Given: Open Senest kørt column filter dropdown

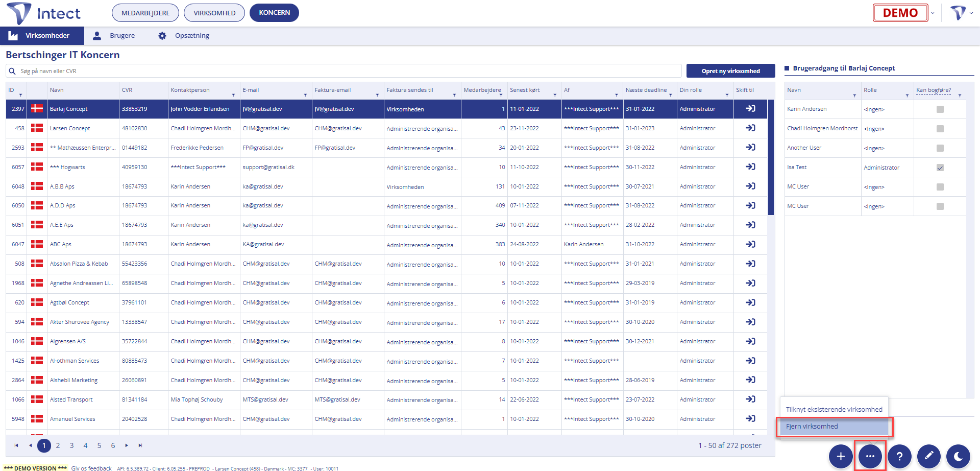Looking at the screenshot, I should click(x=555, y=96).
